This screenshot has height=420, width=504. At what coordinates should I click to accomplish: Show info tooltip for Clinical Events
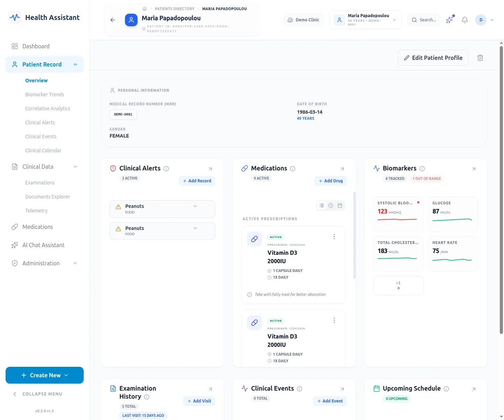[x=300, y=389]
